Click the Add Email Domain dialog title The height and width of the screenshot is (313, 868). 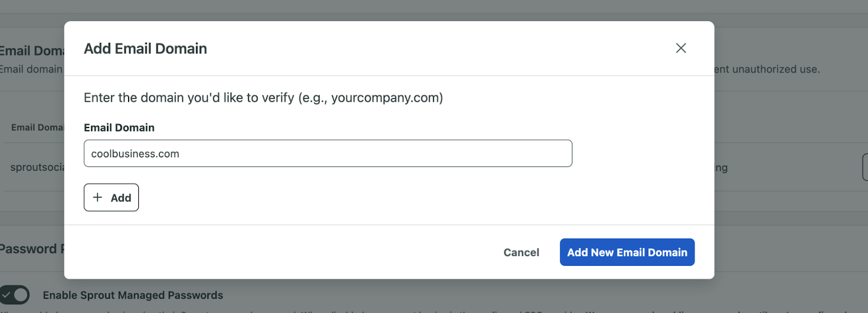click(145, 48)
